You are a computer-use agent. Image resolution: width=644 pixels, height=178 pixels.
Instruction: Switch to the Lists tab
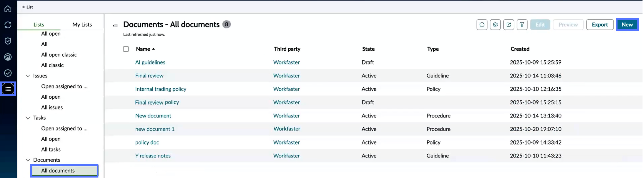point(39,24)
